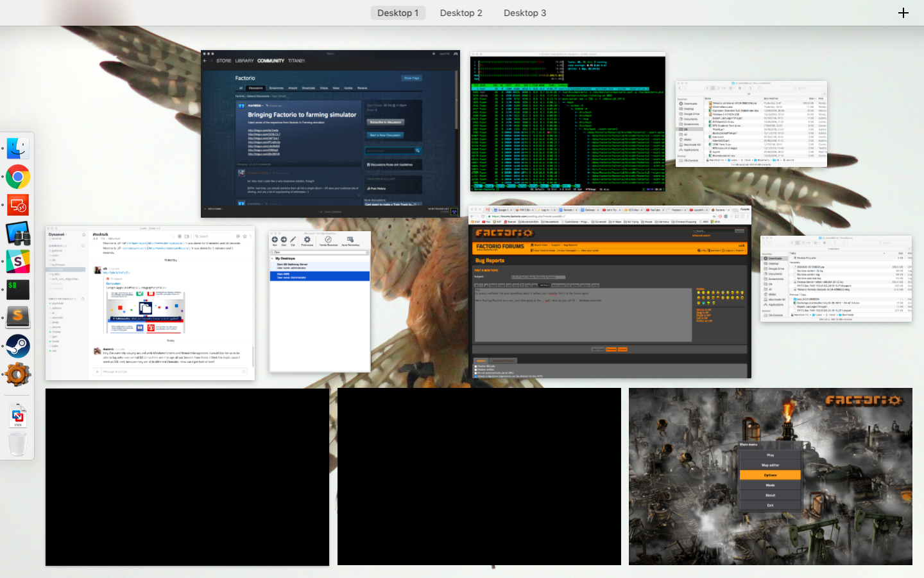This screenshot has width=924, height=578.
Task: Launch Google Chrome from the Dock
Action: 18,177
